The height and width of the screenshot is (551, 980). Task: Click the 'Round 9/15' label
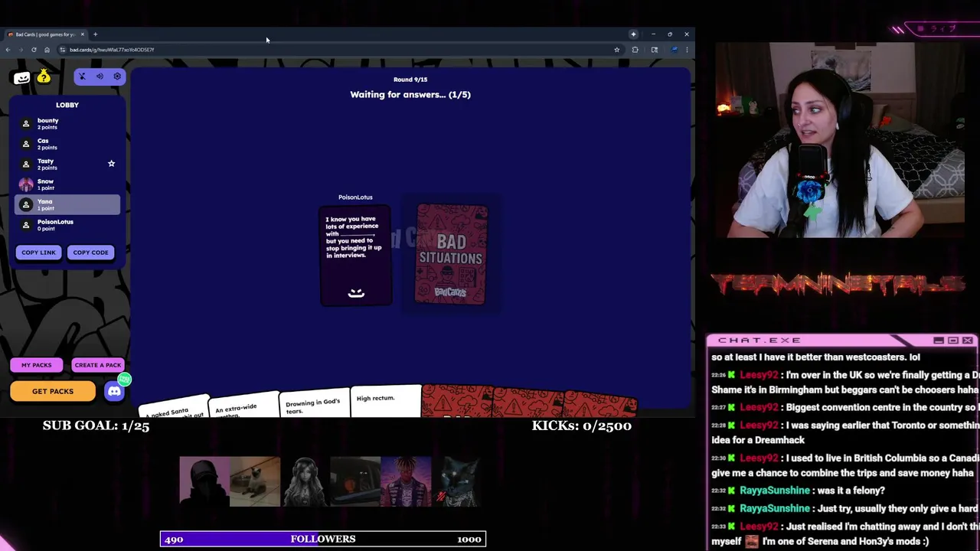410,80
